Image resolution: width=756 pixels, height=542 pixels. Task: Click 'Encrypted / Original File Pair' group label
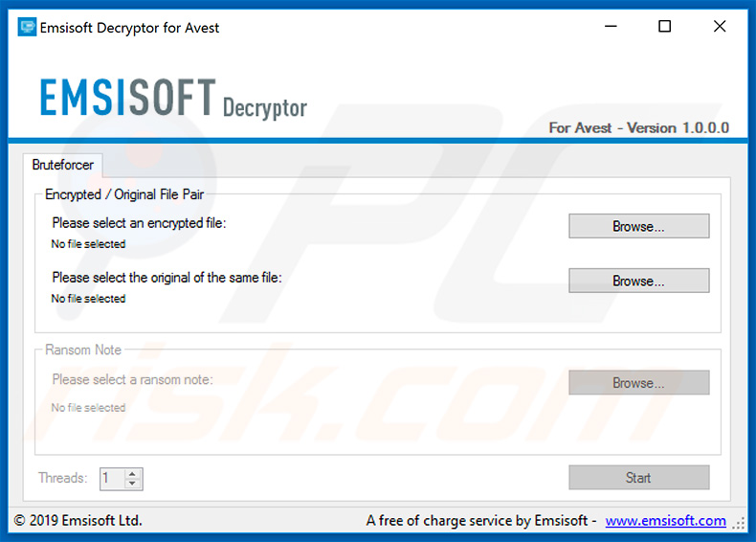pyautogui.click(x=124, y=194)
